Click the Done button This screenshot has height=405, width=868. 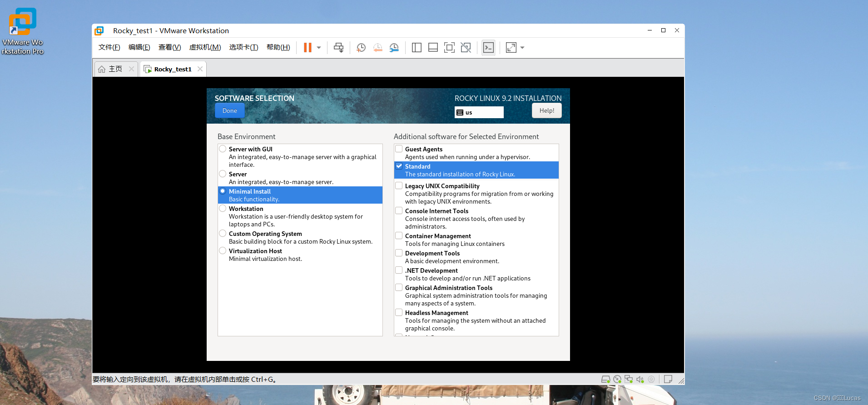click(230, 110)
